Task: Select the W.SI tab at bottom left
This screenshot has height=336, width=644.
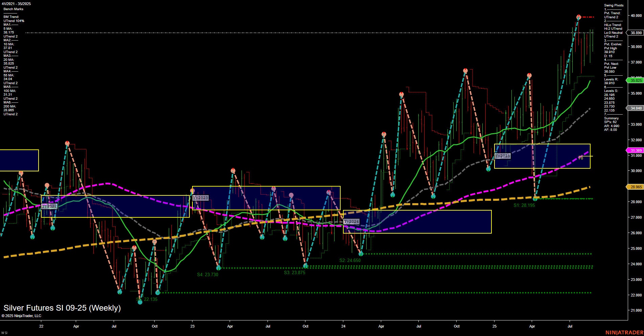Action: [x=4, y=333]
